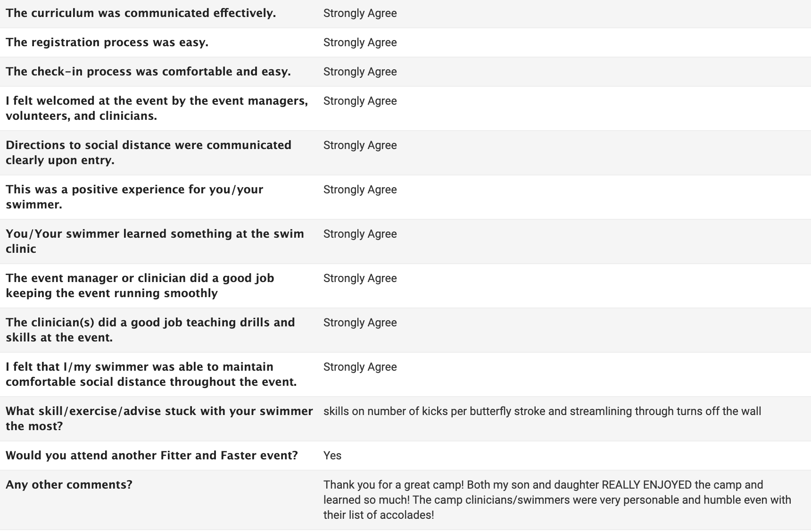Click 'The registration process was easy' label
Image resolution: width=811 pixels, height=532 pixels.
(x=107, y=42)
